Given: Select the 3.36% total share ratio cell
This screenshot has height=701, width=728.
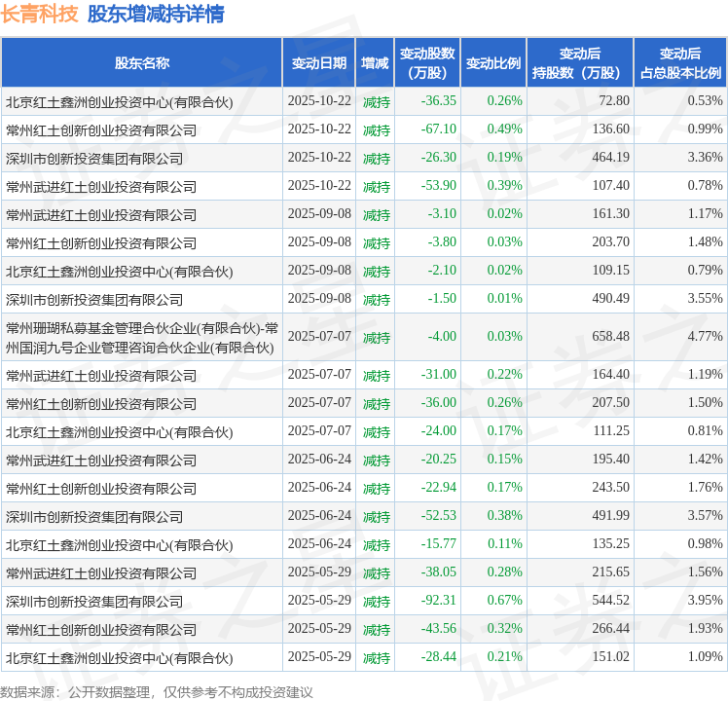Looking at the screenshot, I should tap(704, 158).
